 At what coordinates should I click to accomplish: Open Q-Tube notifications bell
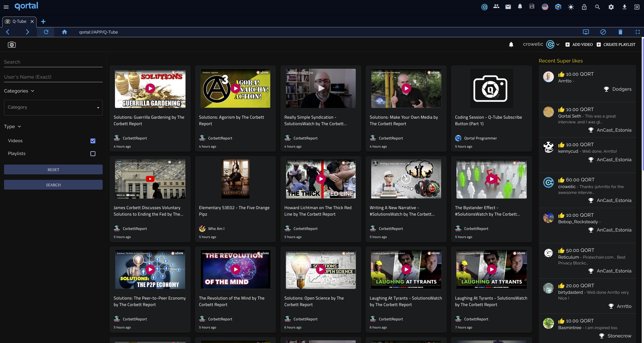[511, 44]
